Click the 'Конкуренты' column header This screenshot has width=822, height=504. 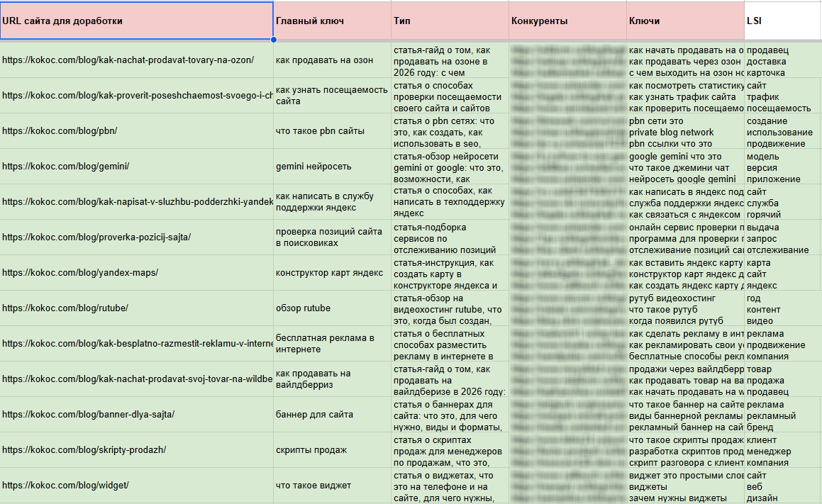568,21
